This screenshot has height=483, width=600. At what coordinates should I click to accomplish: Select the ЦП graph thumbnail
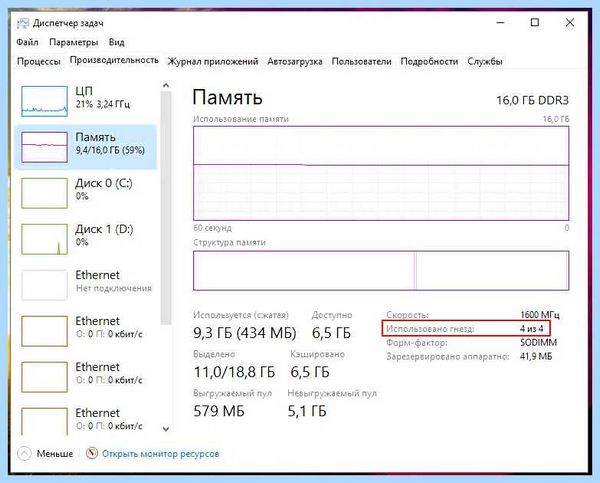44,101
